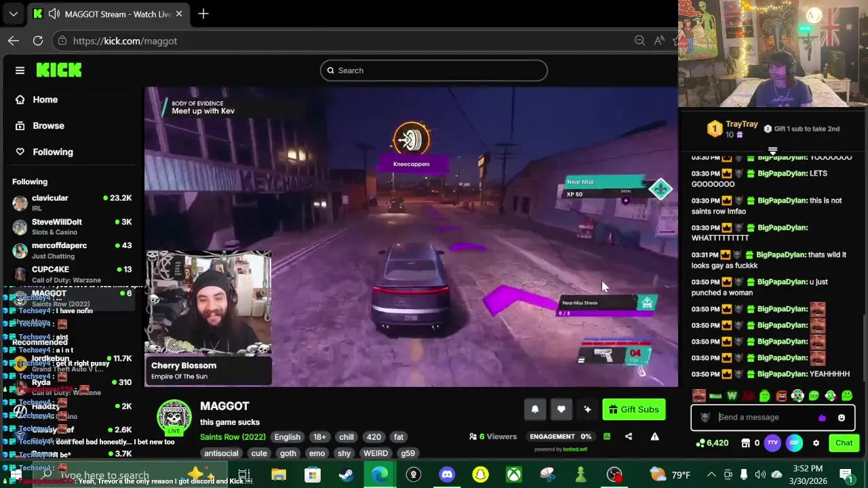
Task: Select the fat tag
Action: click(x=399, y=437)
